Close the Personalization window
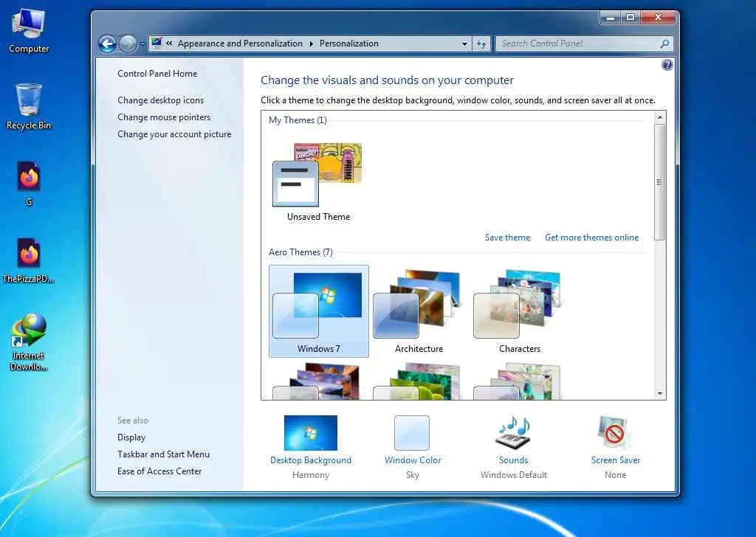Screen dimensions: 756x537 tap(658, 18)
